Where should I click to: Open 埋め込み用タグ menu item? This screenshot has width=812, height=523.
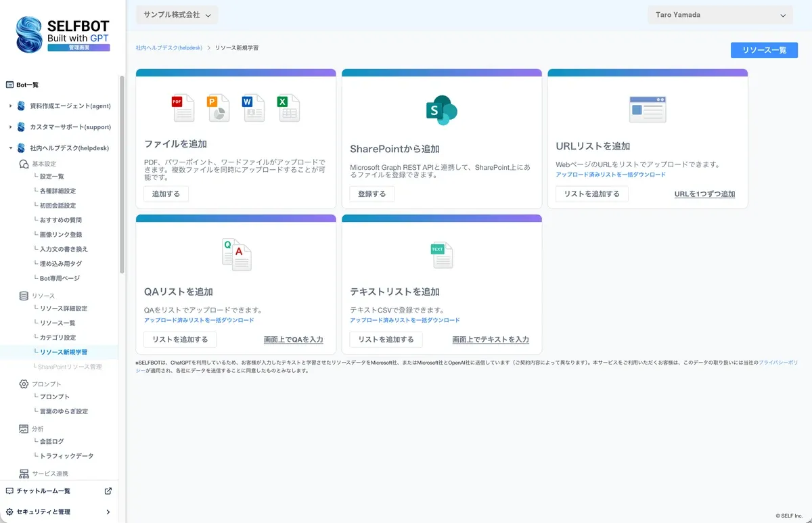coord(60,264)
